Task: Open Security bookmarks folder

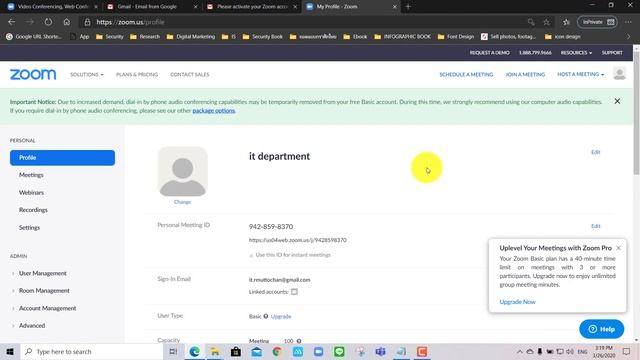Action: point(109,36)
